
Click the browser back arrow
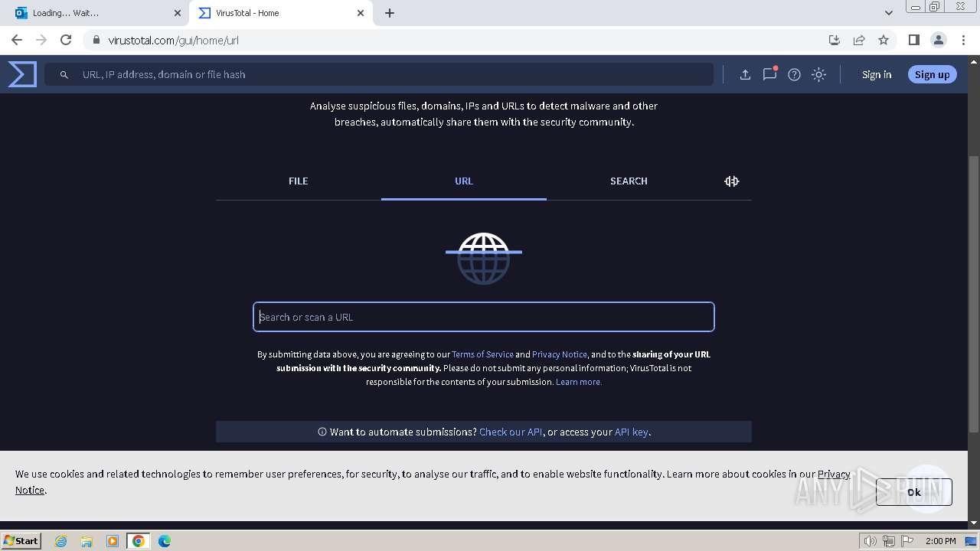[x=17, y=40]
